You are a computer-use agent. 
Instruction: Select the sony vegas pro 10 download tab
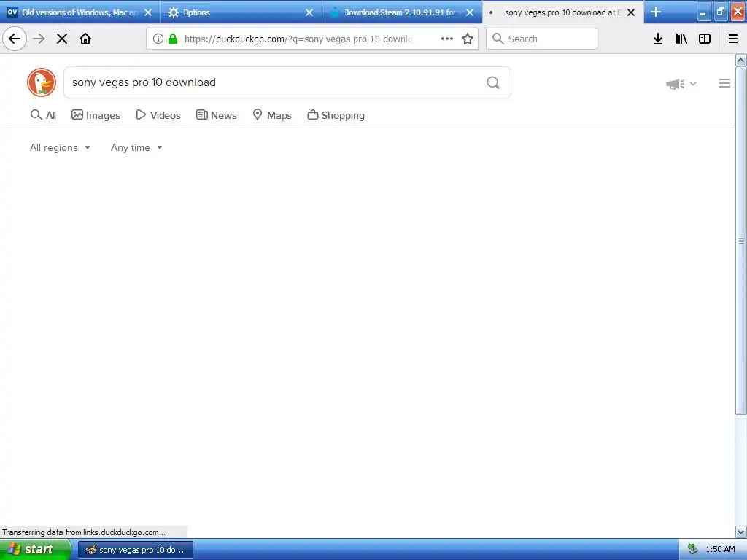(x=563, y=12)
